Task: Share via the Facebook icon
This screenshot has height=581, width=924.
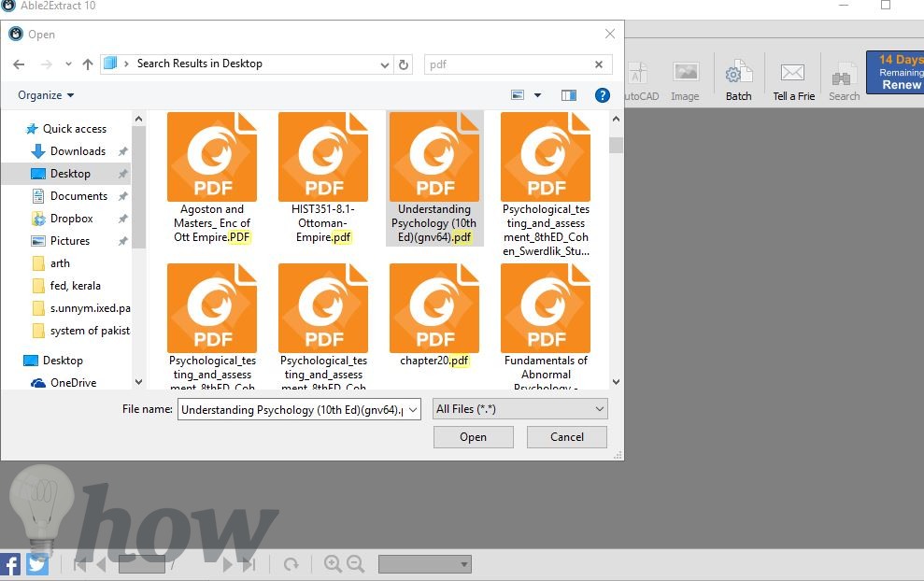Action: click(x=10, y=564)
